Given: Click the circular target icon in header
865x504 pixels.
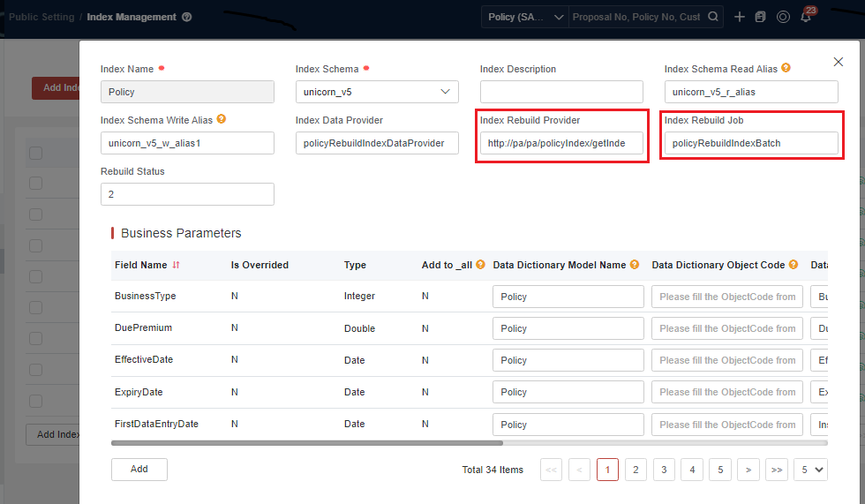Looking at the screenshot, I should click(783, 17).
